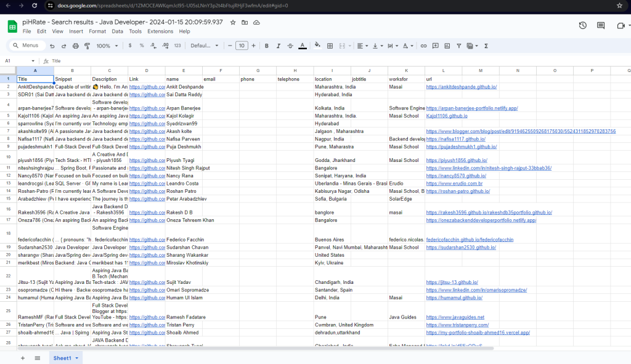Go back in browser history
Viewport: 631px width, 364px height.
pos(8,6)
